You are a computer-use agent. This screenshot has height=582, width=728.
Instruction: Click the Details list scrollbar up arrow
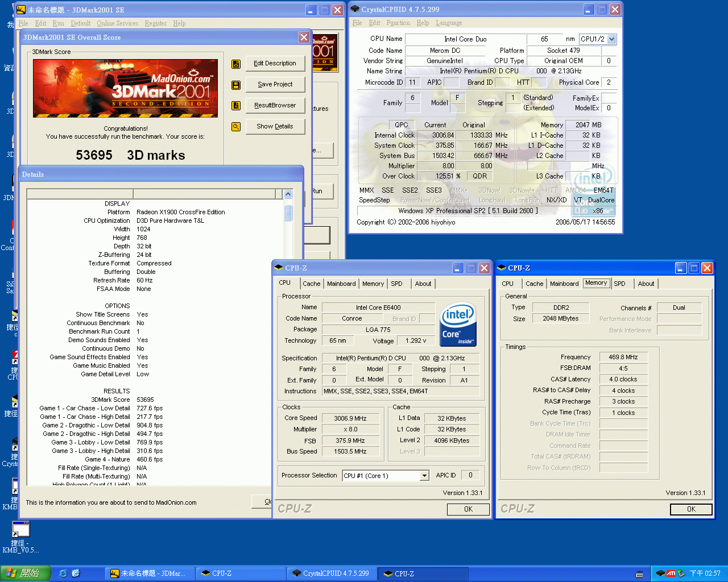[288, 194]
